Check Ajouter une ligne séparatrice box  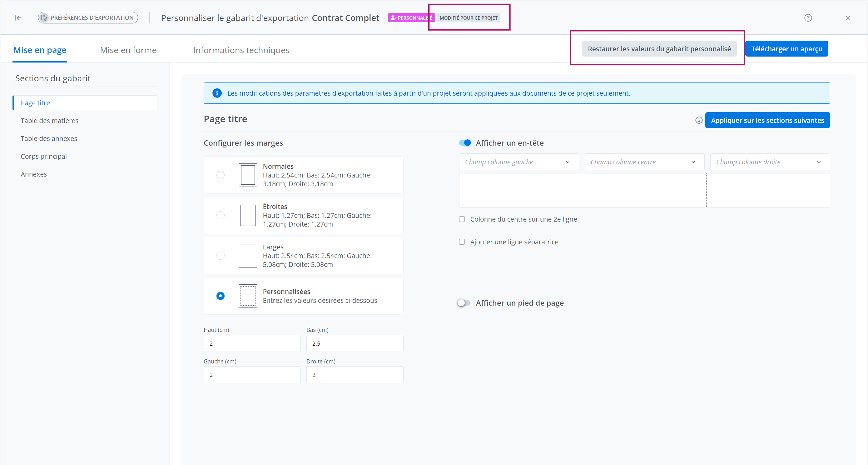pos(462,242)
